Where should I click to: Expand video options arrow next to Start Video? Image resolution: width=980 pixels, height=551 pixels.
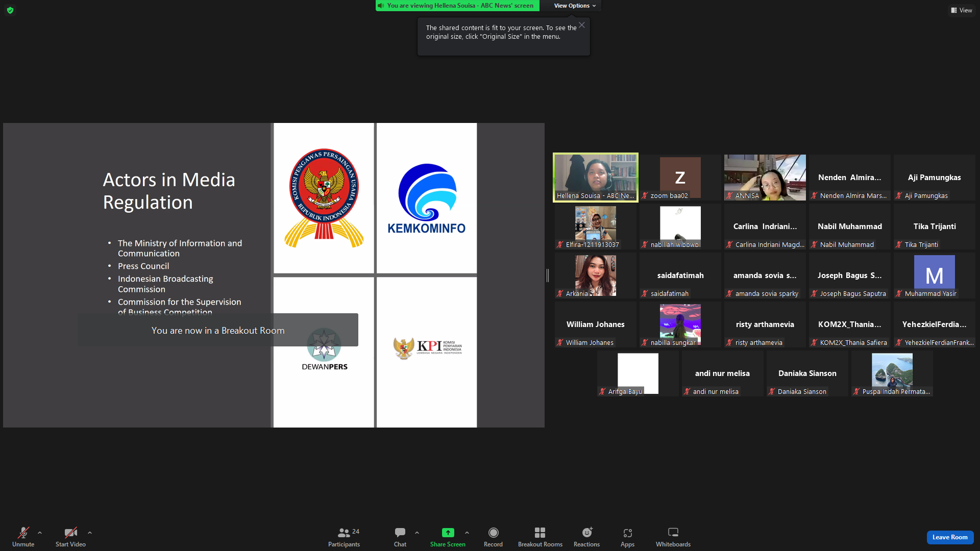coord(90,533)
